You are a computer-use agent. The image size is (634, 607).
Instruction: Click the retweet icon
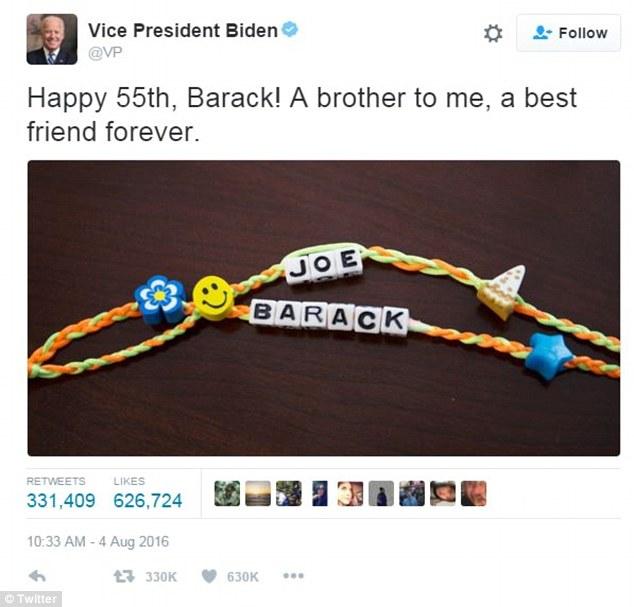point(123,576)
